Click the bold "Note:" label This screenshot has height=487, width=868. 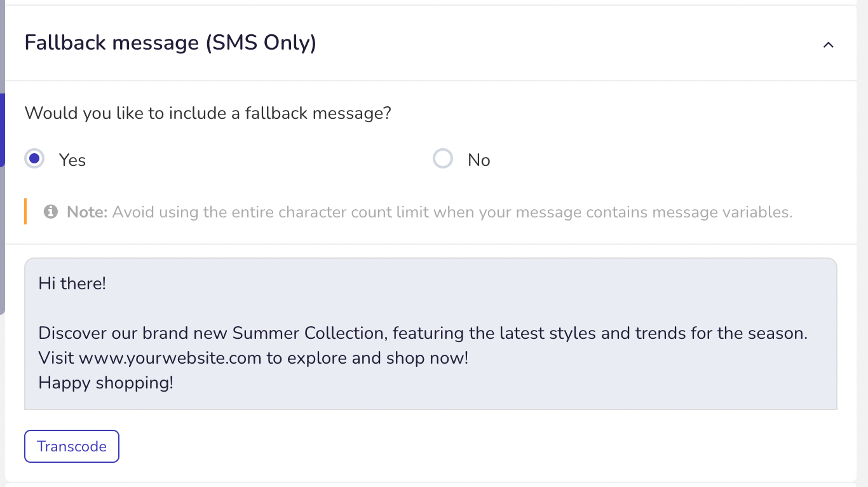pyautogui.click(x=87, y=212)
